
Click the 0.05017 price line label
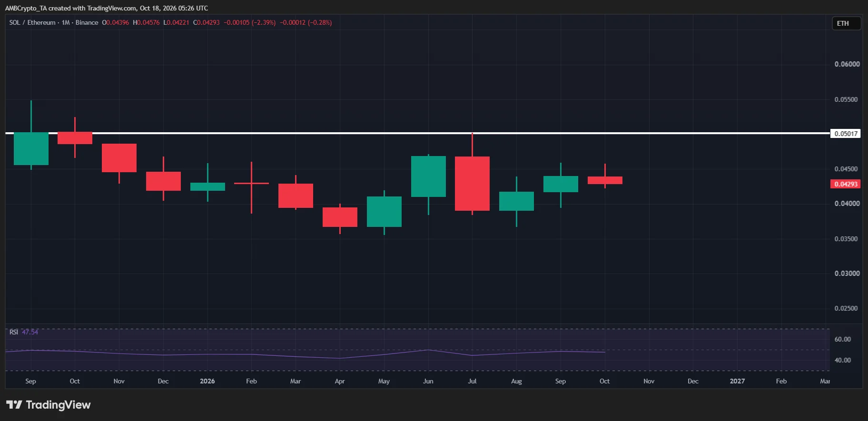click(846, 134)
